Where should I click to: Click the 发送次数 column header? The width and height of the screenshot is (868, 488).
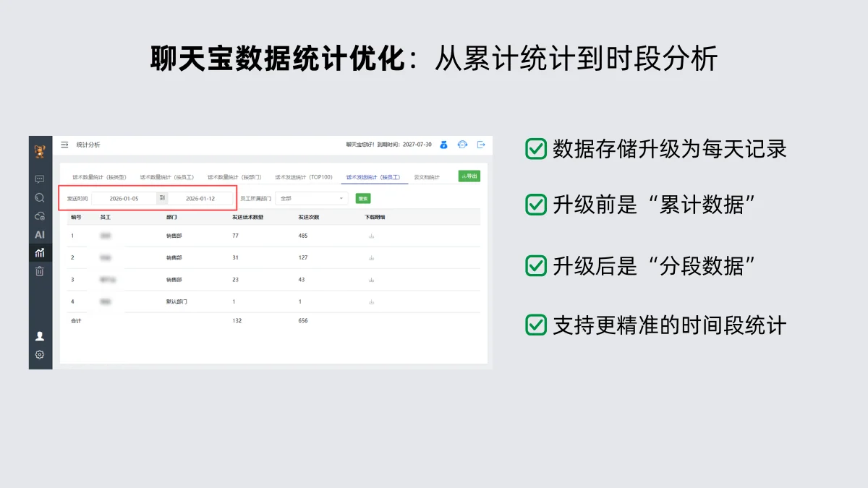307,217
